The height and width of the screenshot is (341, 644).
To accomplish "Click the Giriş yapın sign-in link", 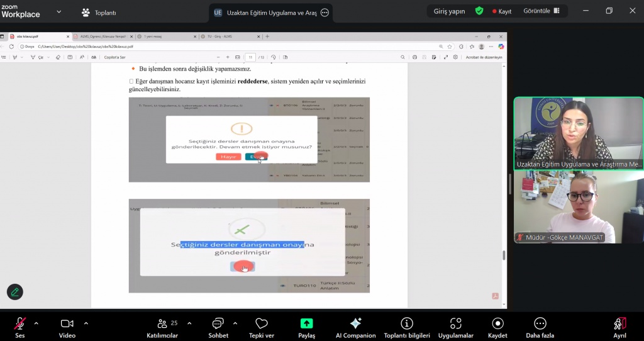I will pos(449,11).
